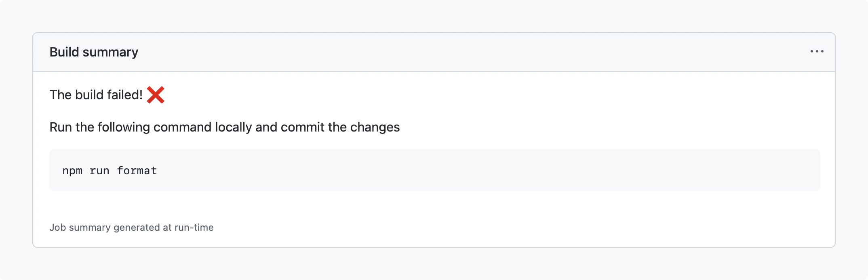The image size is (868, 280).
Task: Click the word 'run' in the code snippet
Action: [99, 171]
